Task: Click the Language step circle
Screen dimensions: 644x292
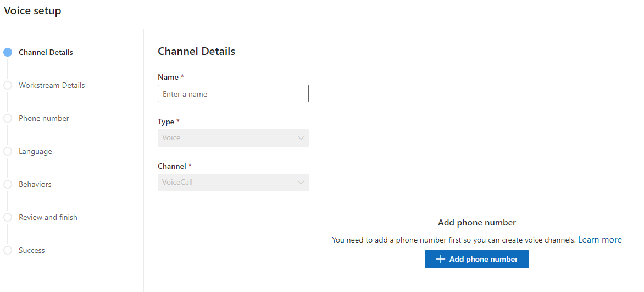Action: click(x=8, y=151)
